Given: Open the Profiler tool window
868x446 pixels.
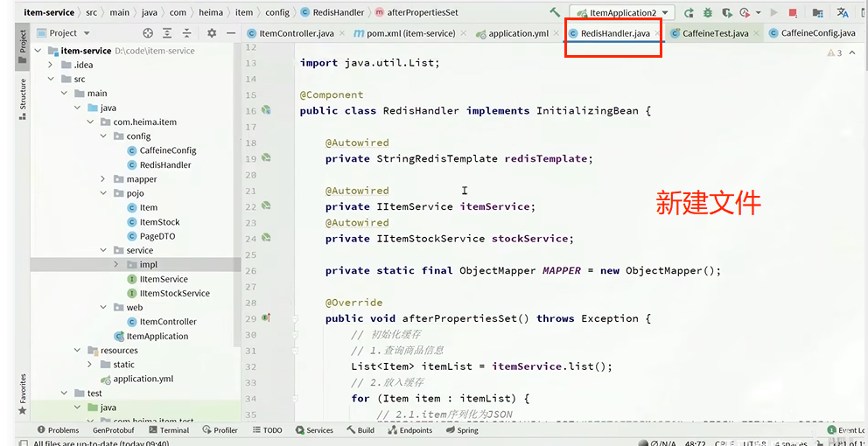Looking at the screenshot, I should coord(220,430).
